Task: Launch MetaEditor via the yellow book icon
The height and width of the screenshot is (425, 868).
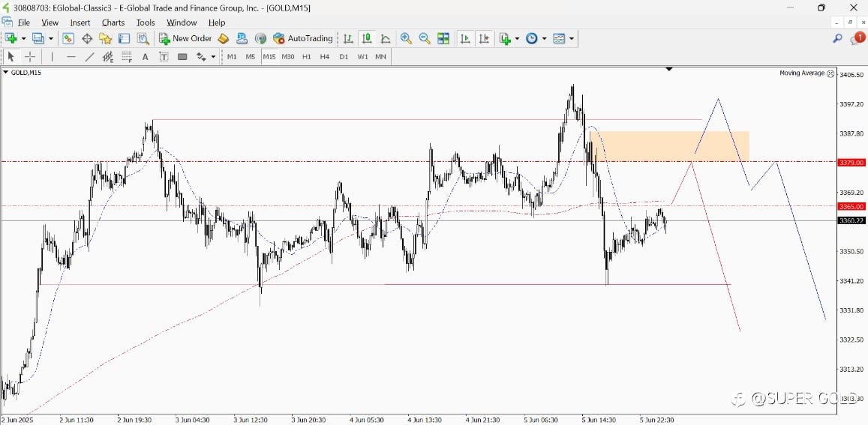Action: [x=223, y=38]
